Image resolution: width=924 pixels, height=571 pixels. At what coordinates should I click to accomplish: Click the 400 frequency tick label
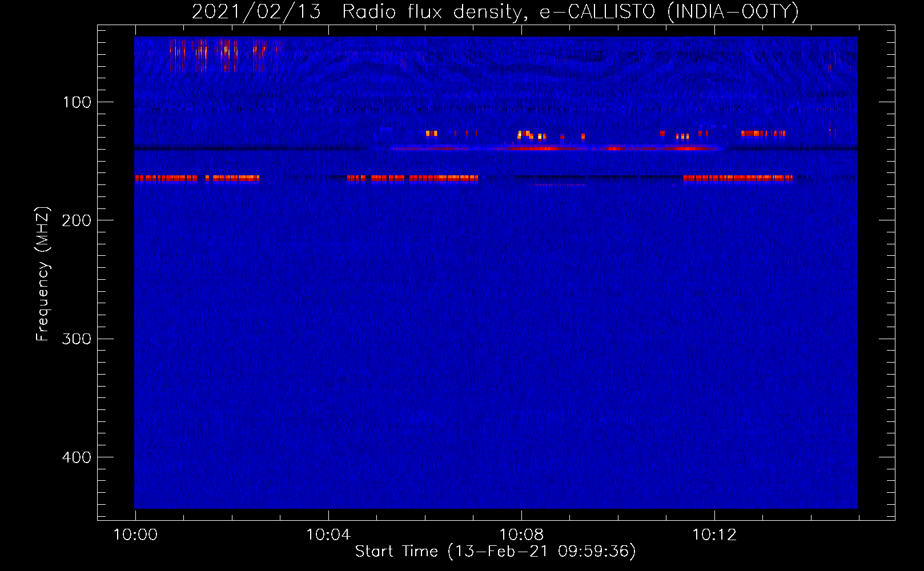pos(77,457)
